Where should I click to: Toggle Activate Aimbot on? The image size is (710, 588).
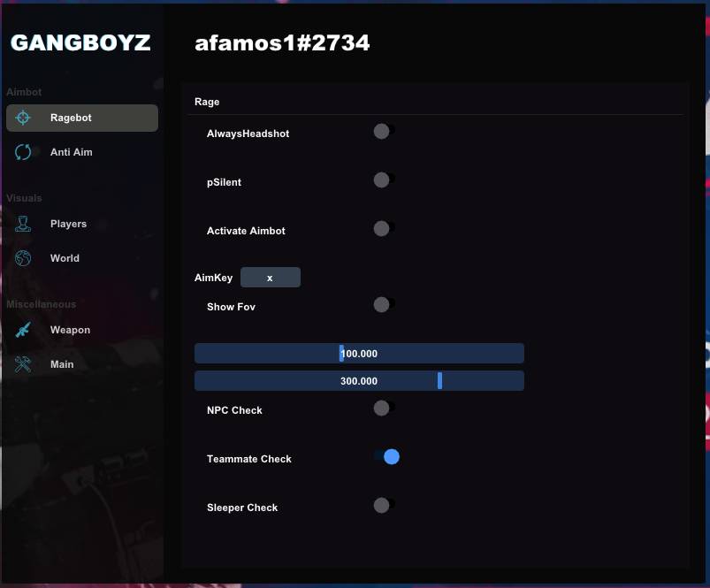(x=384, y=228)
